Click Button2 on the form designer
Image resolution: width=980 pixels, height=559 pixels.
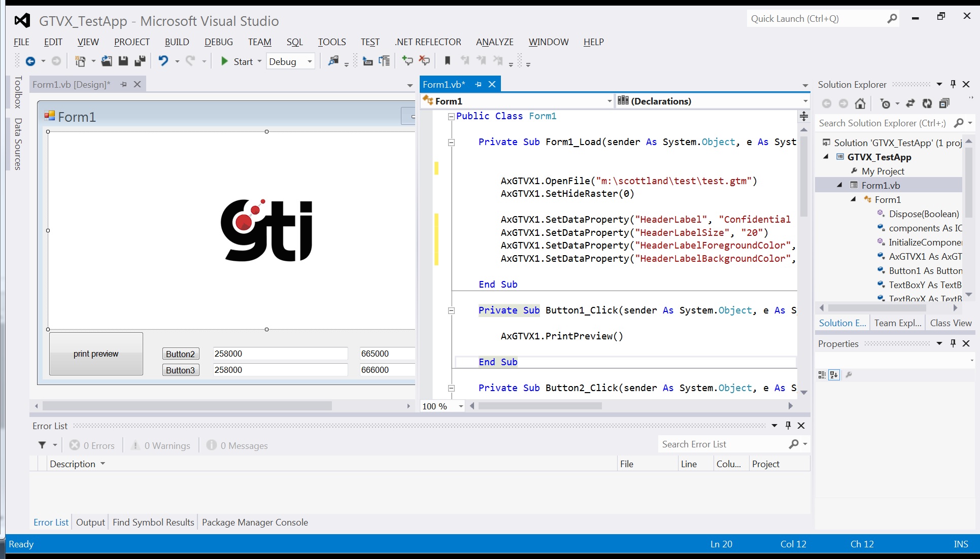[181, 354]
